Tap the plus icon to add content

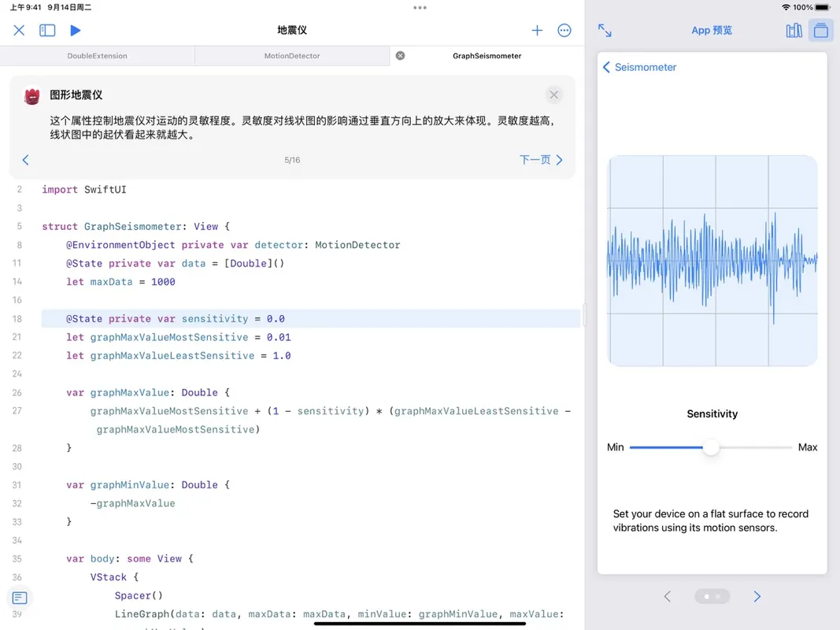[537, 31]
